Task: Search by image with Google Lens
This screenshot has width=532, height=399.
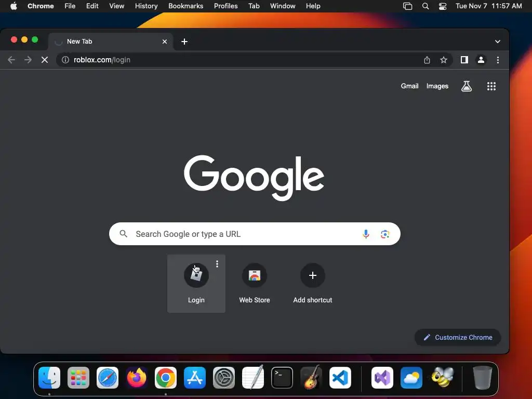Action: click(x=385, y=234)
